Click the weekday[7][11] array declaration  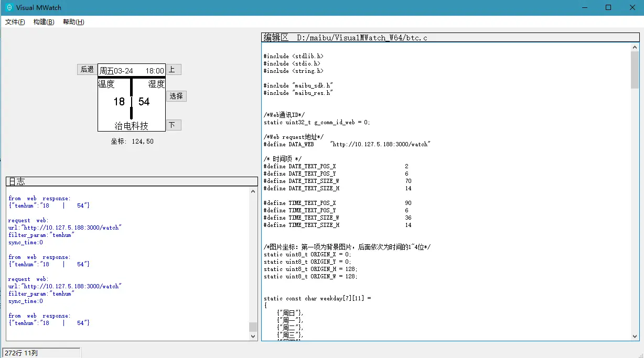318,298
